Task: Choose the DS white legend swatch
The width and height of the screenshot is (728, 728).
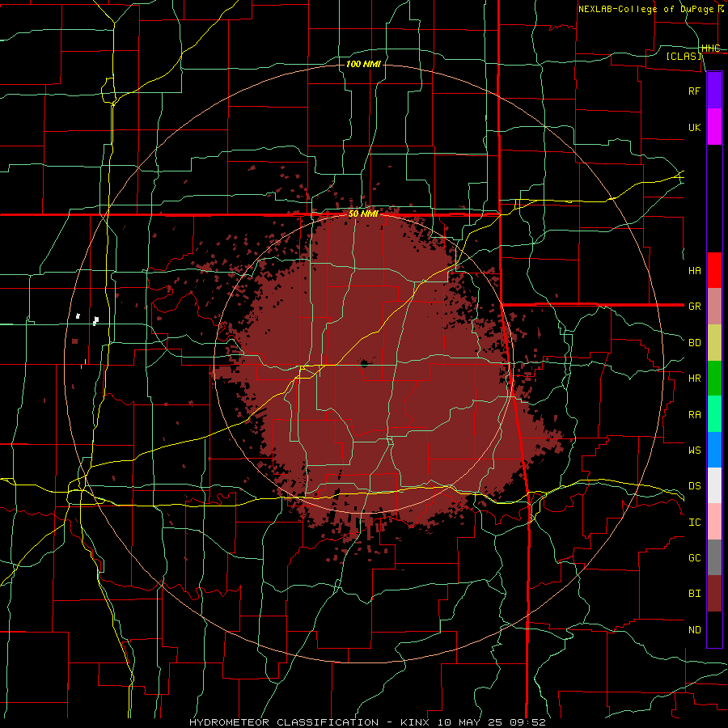Action: pos(714,485)
